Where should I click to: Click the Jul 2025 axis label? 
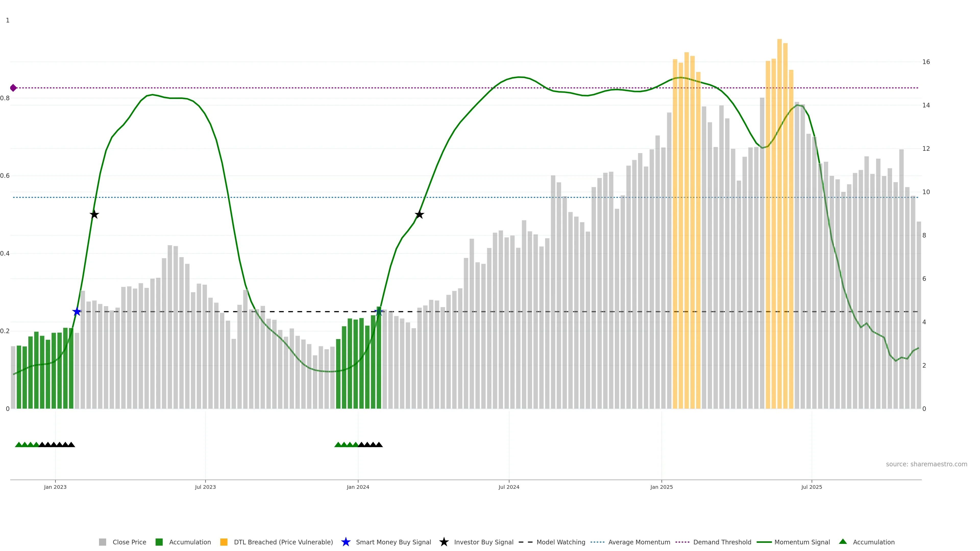coord(812,487)
